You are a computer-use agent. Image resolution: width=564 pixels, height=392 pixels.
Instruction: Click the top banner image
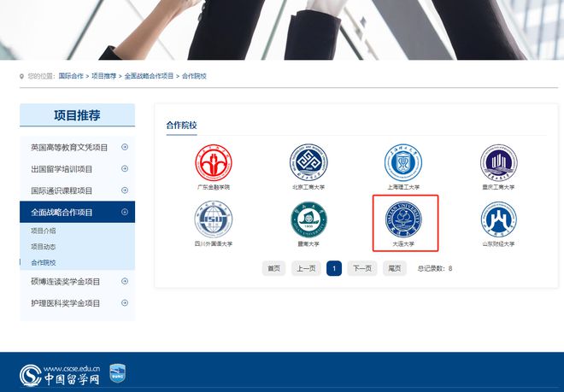point(282,30)
